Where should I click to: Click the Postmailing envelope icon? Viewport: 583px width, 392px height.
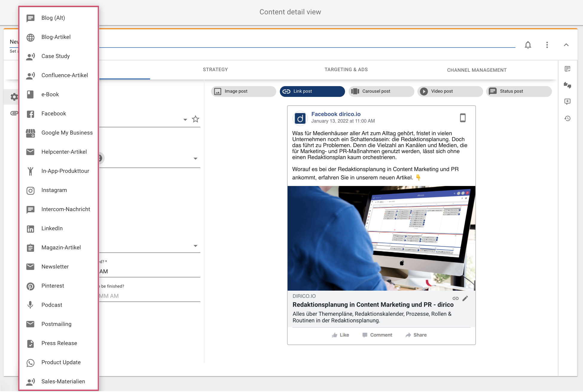(30, 324)
